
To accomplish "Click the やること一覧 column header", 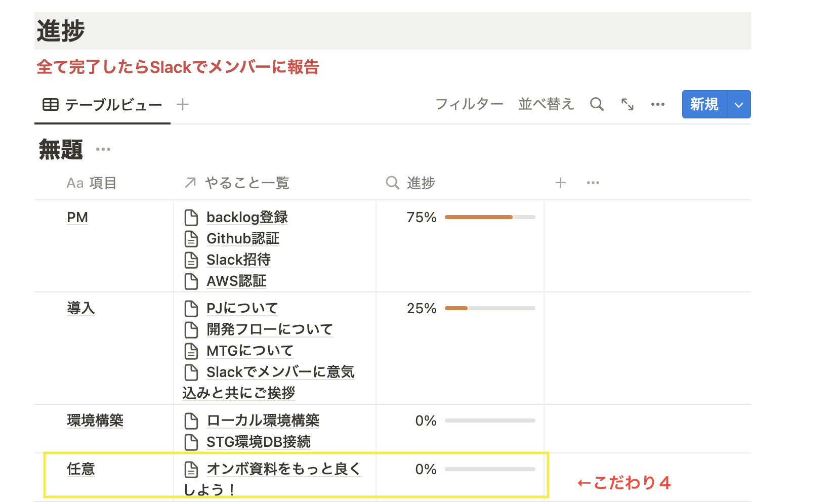I will [246, 183].
